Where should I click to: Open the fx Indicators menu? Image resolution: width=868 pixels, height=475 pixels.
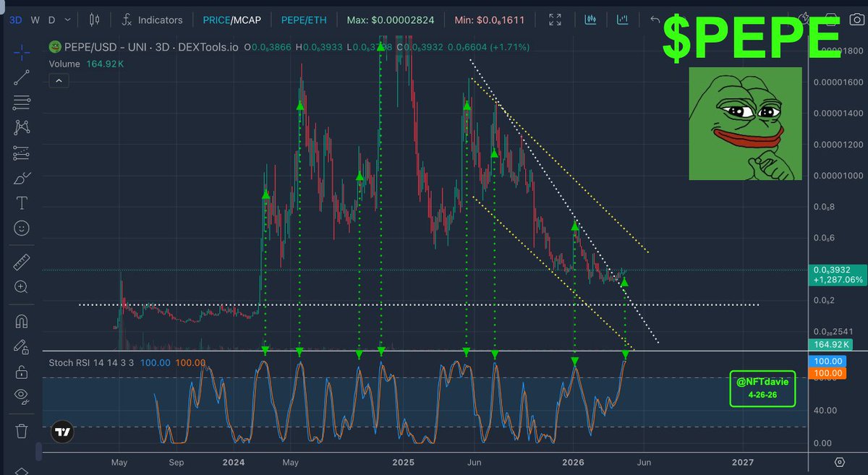click(152, 20)
